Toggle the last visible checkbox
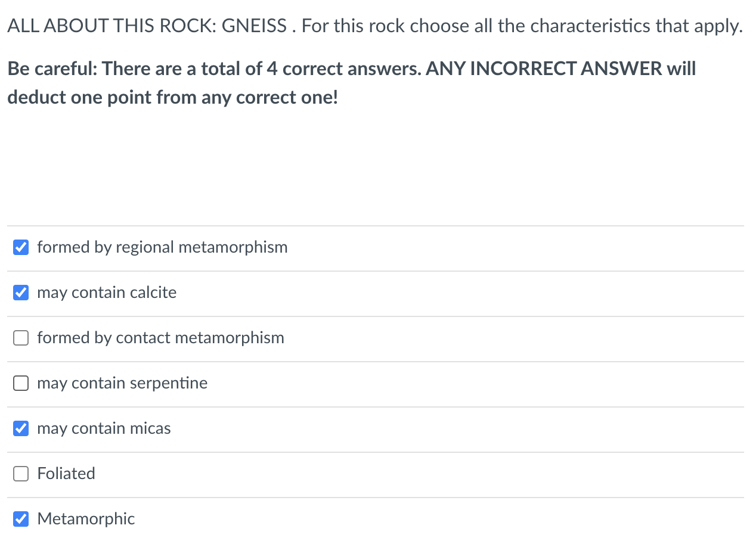This screenshot has height=547, width=756. click(x=21, y=519)
